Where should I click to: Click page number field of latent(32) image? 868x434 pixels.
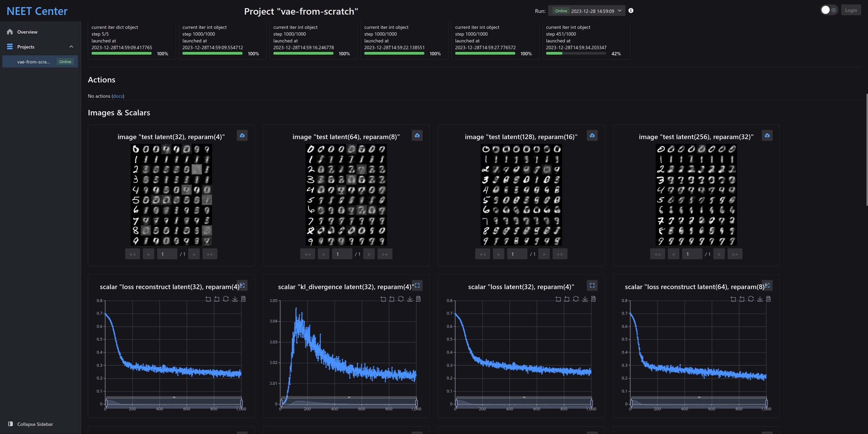pos(167,254)
